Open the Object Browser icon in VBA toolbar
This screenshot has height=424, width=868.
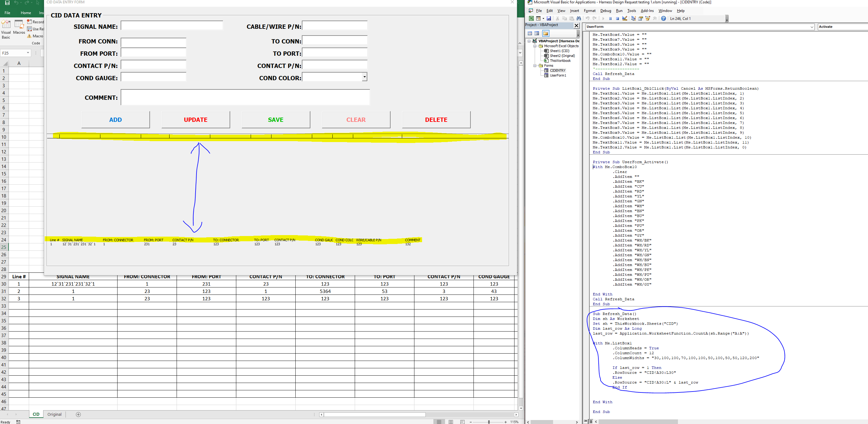click(648, 19)
